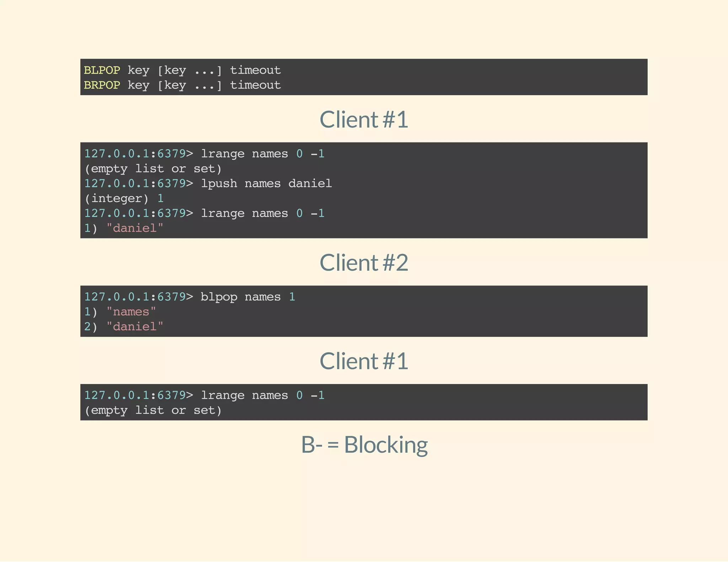728x562 pixels.
Task: Click the first '(empty list or set)' output
Action: click(x=153, y=168)
